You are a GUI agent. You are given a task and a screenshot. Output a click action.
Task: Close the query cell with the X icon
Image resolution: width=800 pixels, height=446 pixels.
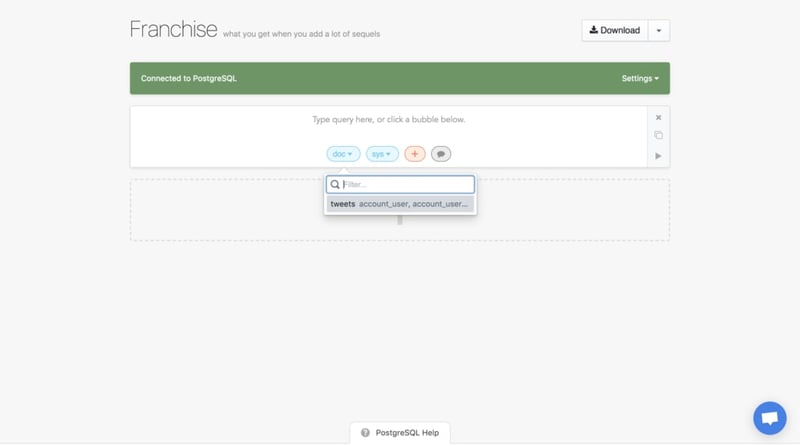point(658,118)
